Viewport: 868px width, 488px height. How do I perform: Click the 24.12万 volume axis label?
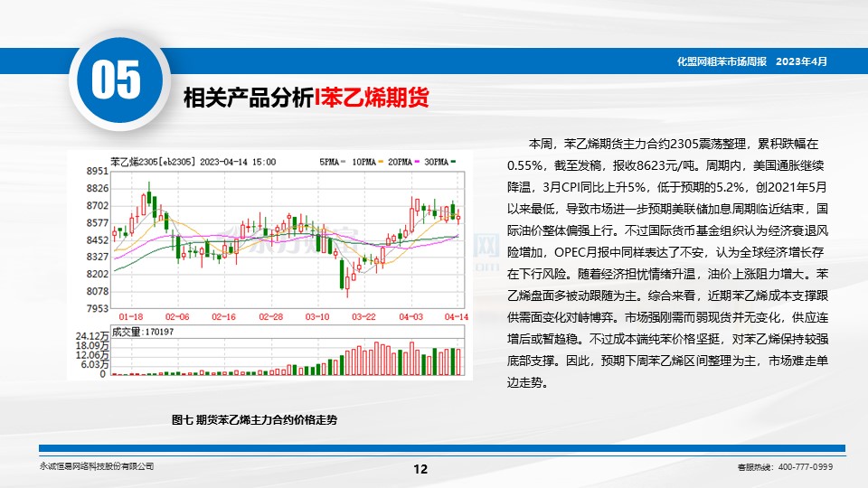pyautogui.click(x=92, y=336)
